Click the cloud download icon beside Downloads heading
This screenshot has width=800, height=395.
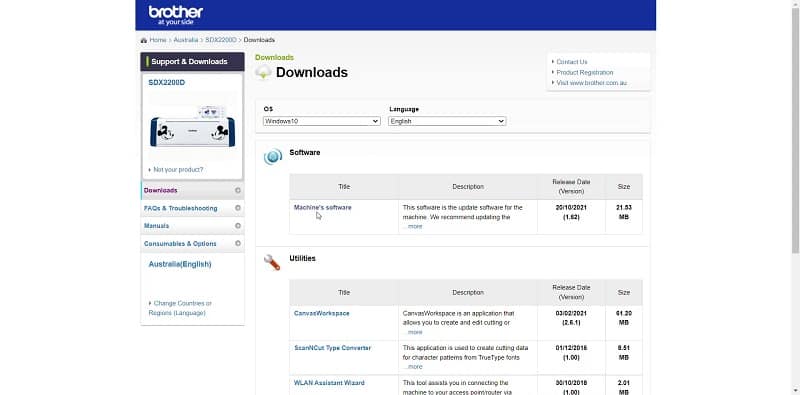pyautogui.click(x=263, y=72)
